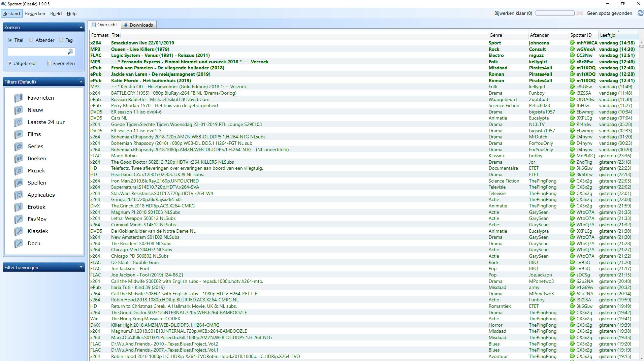This screenshot has height=361, width=644.
Task: Select the Laatste 24 uur filter label
Action: [46, 122]
